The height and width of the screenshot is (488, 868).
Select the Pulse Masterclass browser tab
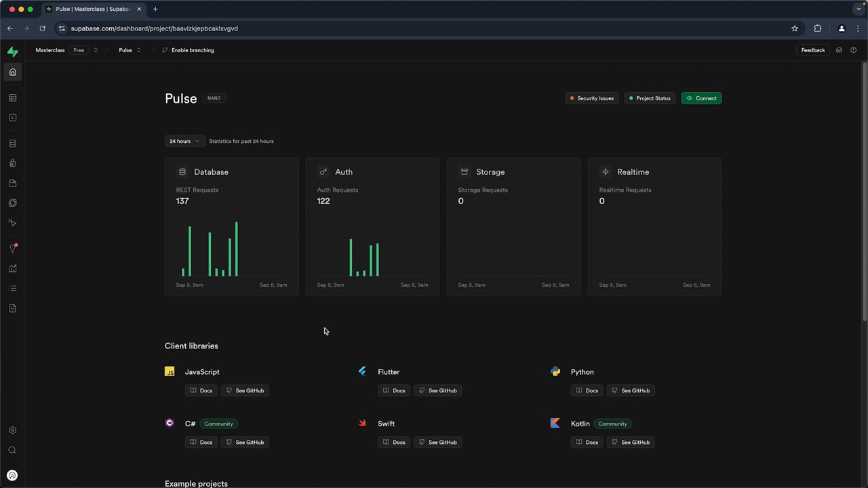click(x=94, y=9)
